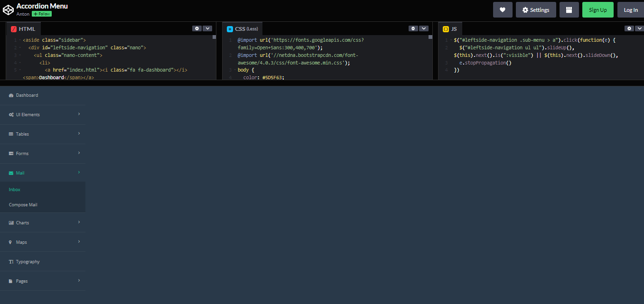644x304 pixels.
Task: Open the JS editor dropdown arrow
Action: tap(640, 28)
